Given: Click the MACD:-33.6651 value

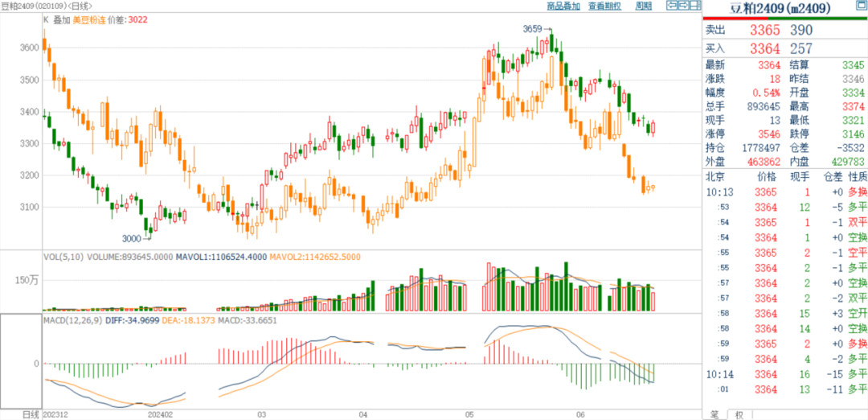Looking at the screenshot, I should (247, 320).
